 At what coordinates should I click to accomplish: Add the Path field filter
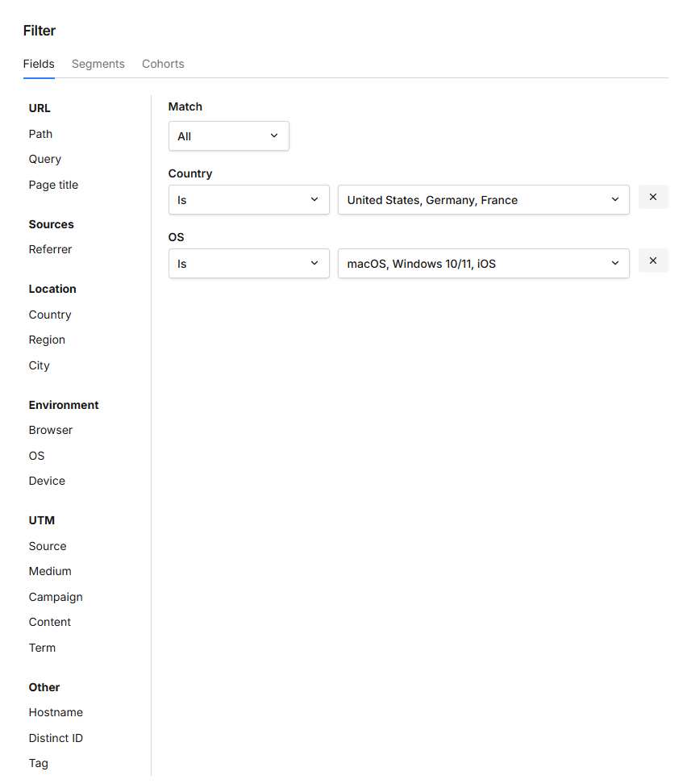pos(40,134)
